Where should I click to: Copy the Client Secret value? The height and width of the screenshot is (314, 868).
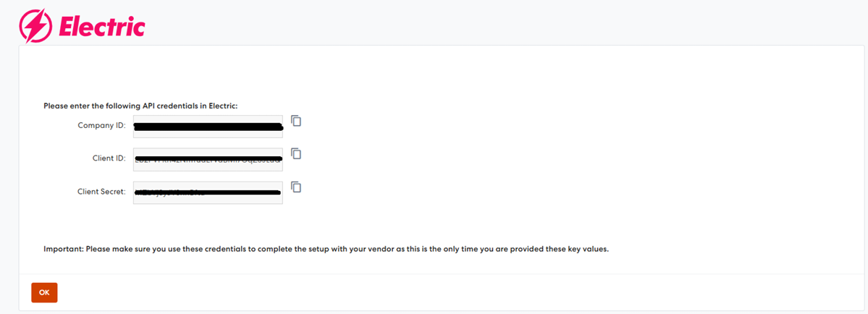[296, 187]
